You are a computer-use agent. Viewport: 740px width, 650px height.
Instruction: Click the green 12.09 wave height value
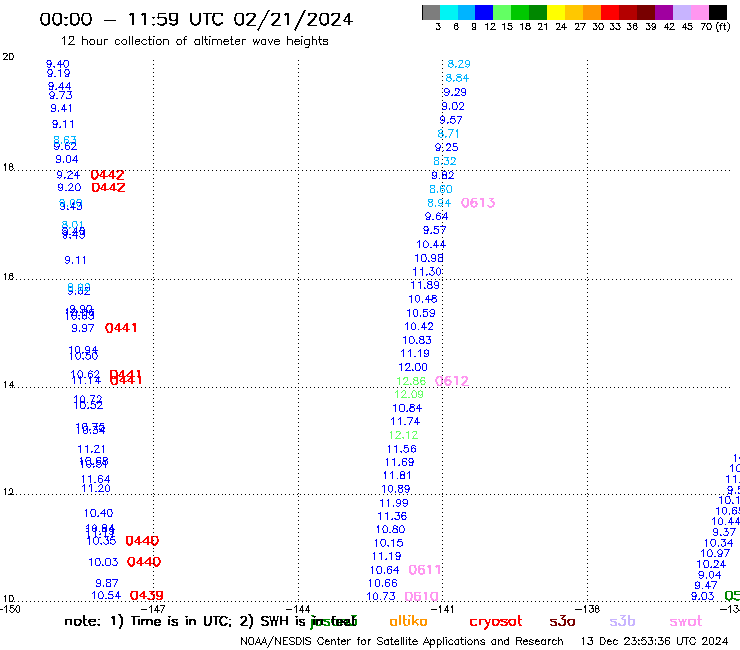409,394
